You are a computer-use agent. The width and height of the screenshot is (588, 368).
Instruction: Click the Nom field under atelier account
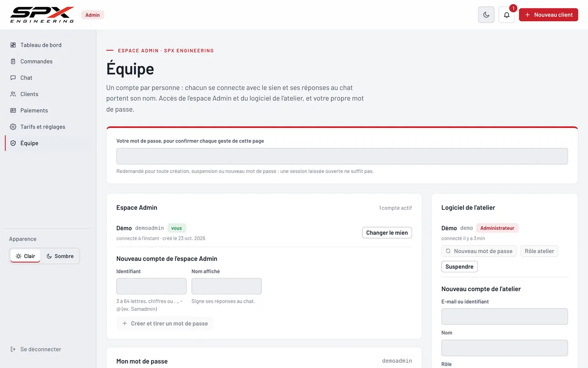[504, 348]
